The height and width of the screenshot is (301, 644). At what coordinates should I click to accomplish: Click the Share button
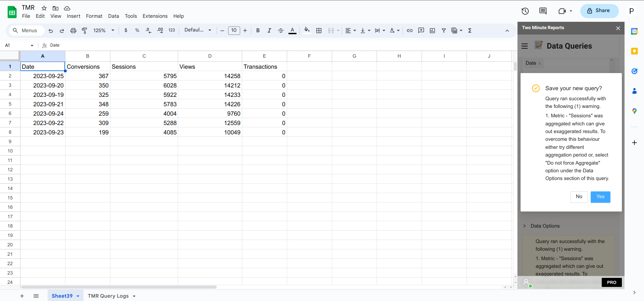[x=599, y=11]
